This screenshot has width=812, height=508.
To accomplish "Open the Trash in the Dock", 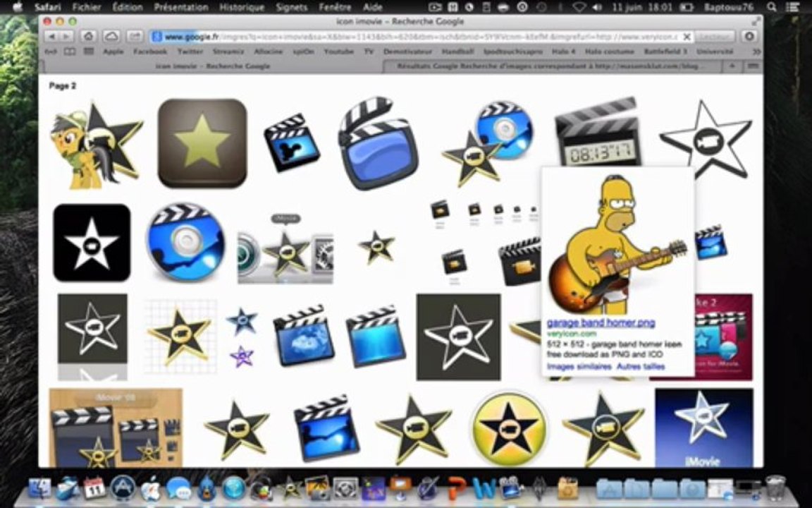I will click(776, 488).
